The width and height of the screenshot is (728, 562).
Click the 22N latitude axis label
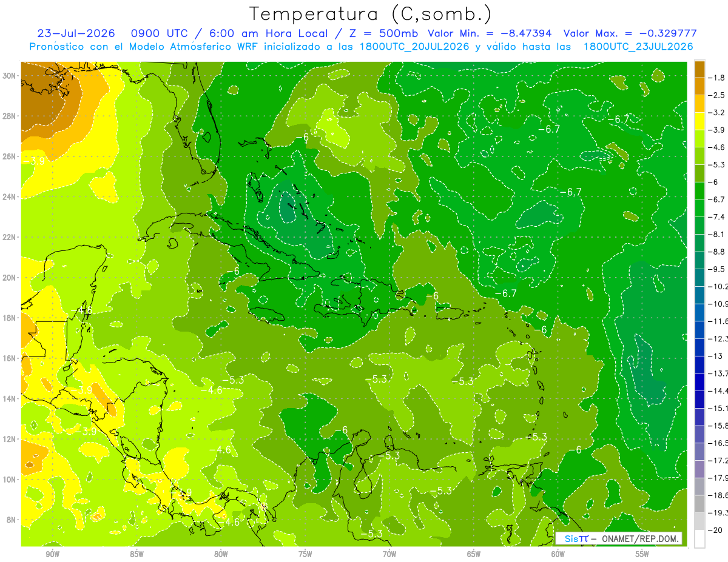tap(10, 237)
